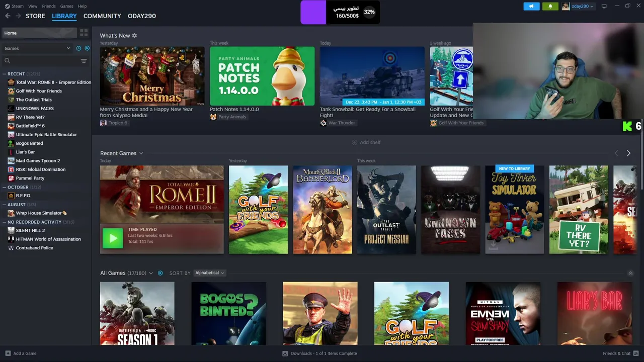
Task: Open the Alphabetical sort dropdown
Action: (209, 273)
